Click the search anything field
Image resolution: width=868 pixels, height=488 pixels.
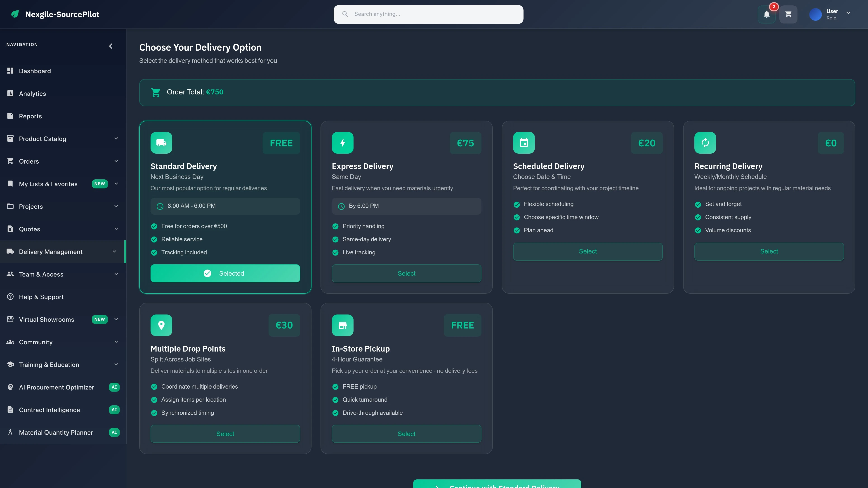(428, 14)
